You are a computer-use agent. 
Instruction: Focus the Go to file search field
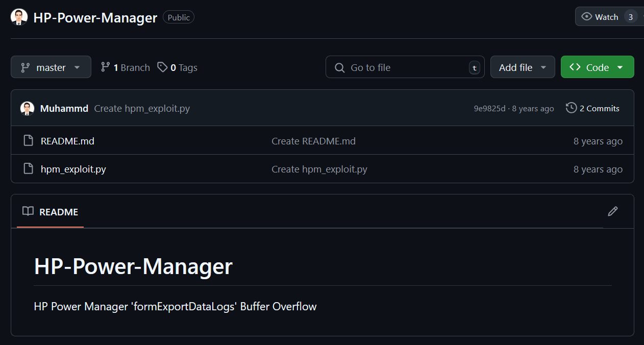pyautogui.click(x=405, y=67)
